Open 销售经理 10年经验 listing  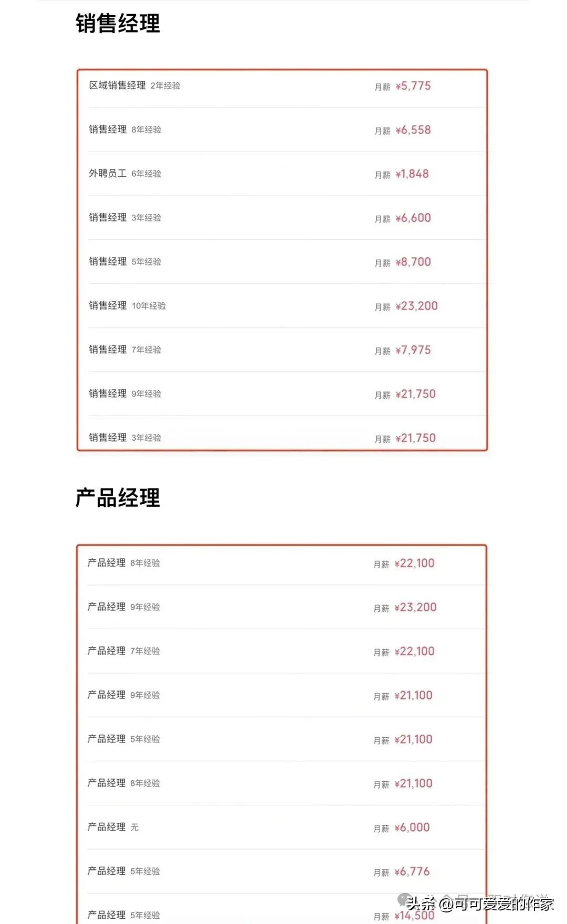127,305
